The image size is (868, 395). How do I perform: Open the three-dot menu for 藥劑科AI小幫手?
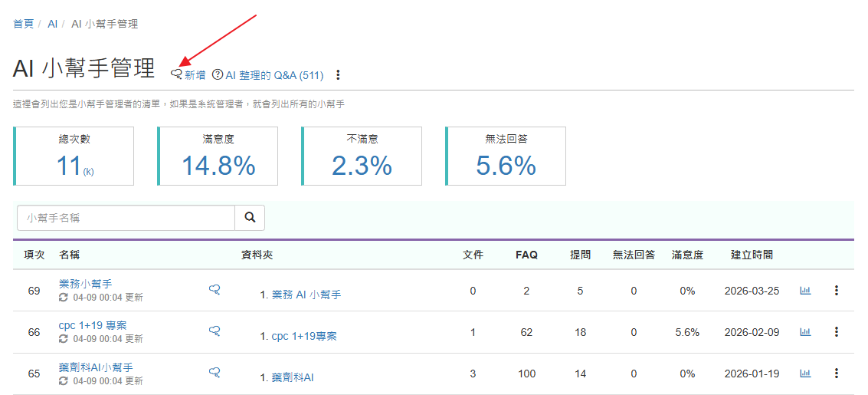[837, 374]
